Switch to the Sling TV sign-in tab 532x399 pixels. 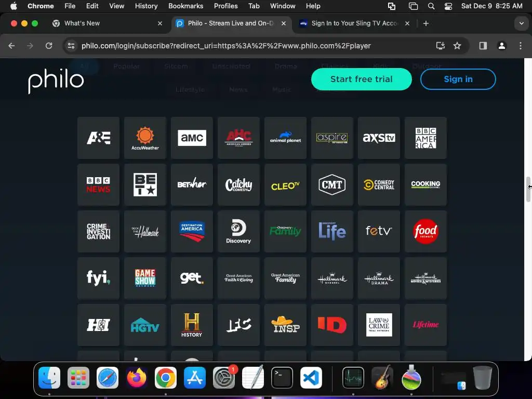pos(354,23)
